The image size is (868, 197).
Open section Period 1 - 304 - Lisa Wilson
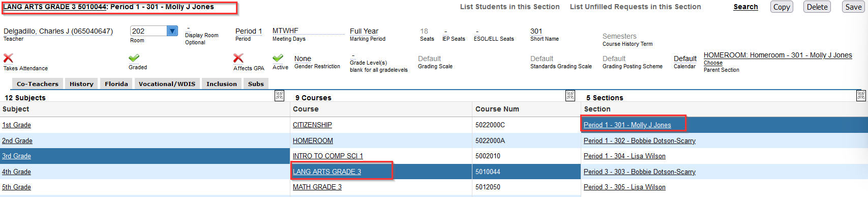[x=624, y=156]
